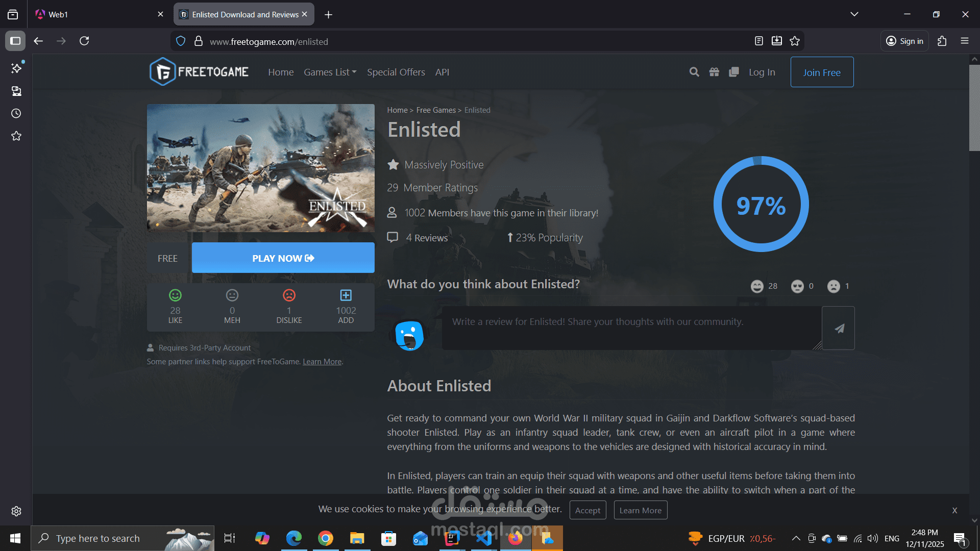Click the FreeToGame logo

coord(199,72)
